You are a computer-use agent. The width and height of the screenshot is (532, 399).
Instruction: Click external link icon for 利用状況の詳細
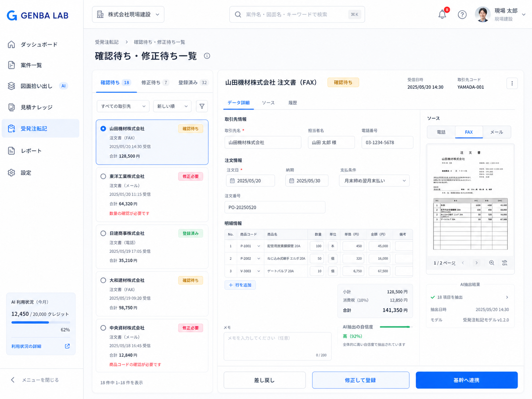pos(67,346)
